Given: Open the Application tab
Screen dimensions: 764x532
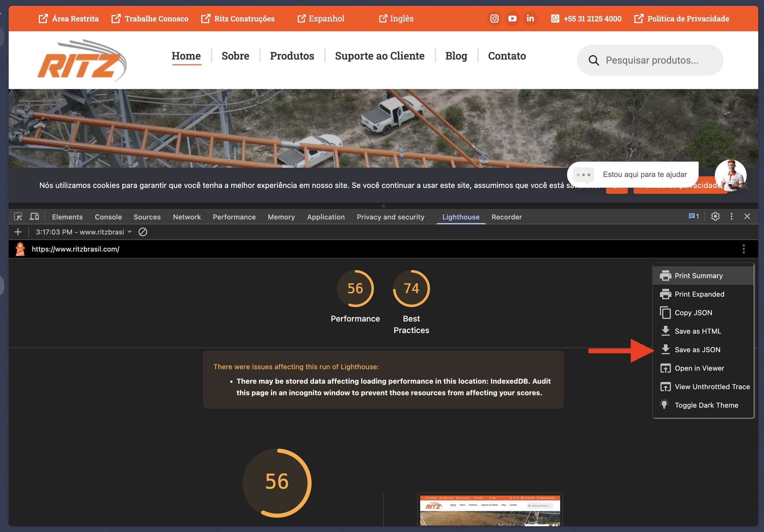Looking at the screenshot, I should point(326,217).
